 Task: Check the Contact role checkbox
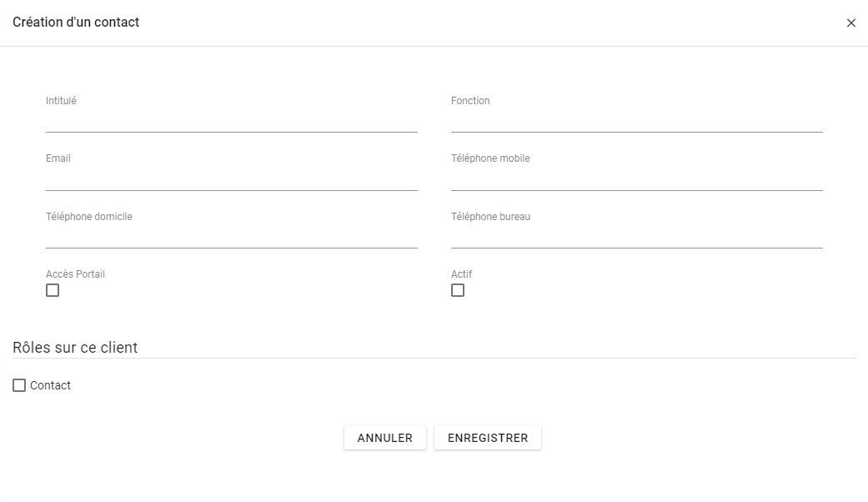[19, 385]
